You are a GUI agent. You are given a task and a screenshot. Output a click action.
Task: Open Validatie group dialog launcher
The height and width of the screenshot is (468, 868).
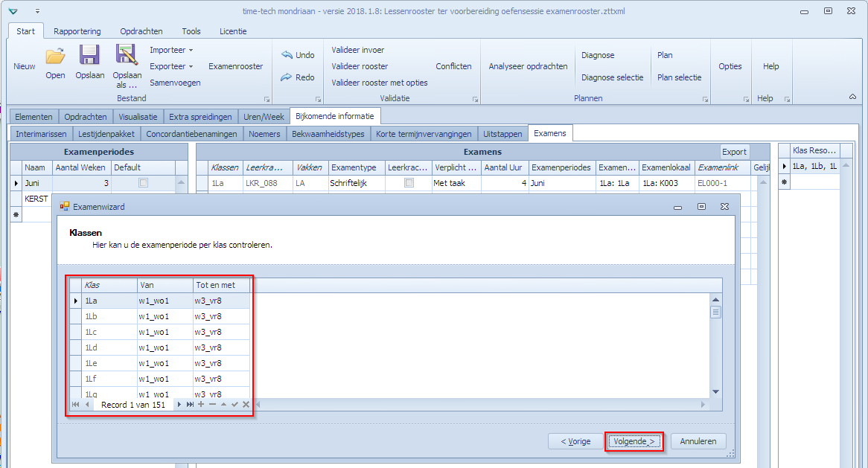[475, 100]
